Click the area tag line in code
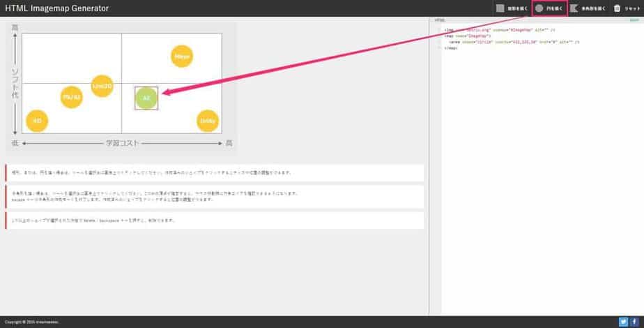Image resolution: width=644 pixels, height=328 pixels. [x=516, y=42]
